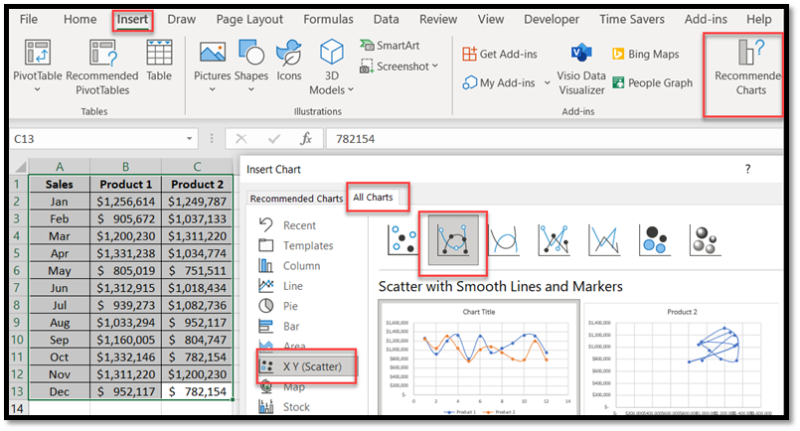Screen dimensions: 800x431
Task: Open the File menu
Action: [29, 19]
